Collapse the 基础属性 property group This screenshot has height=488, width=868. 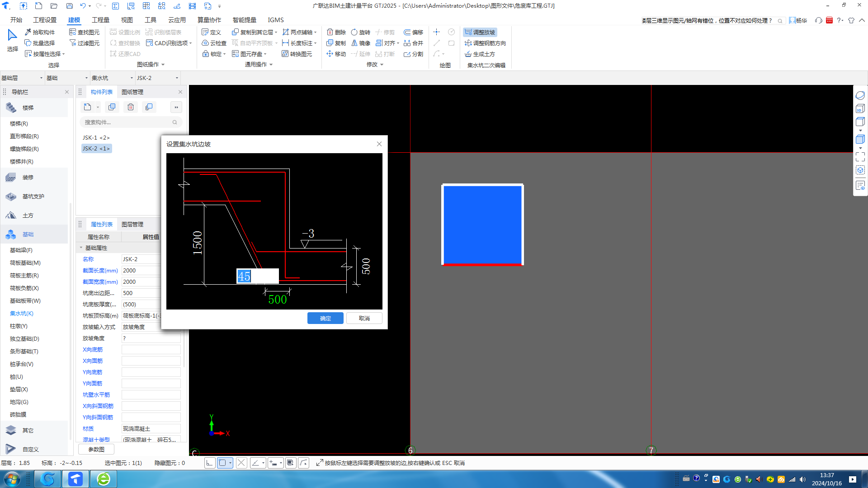(81, 248)
